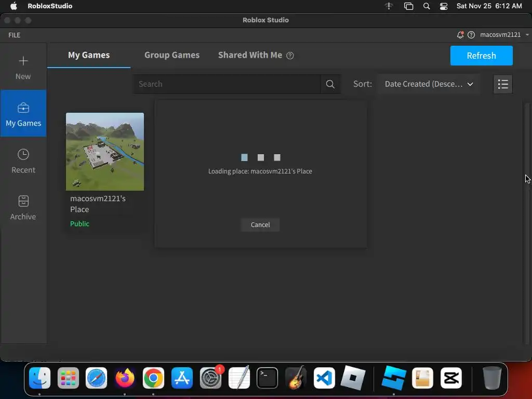Click the macosvm2121's Place thumbnail
Viewport: 532px width, 399px height.
click(105, 152)
